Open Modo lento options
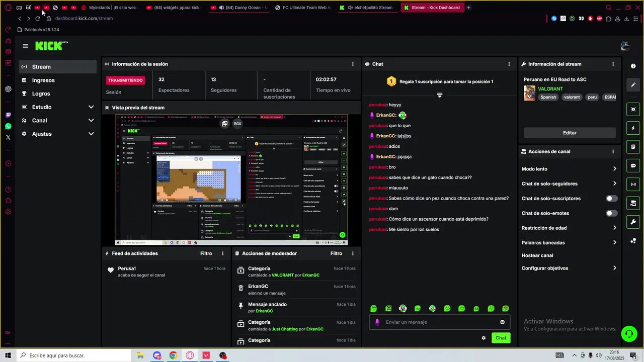The width and height of the screenshot is (644, 362). (x=569, y=169)
